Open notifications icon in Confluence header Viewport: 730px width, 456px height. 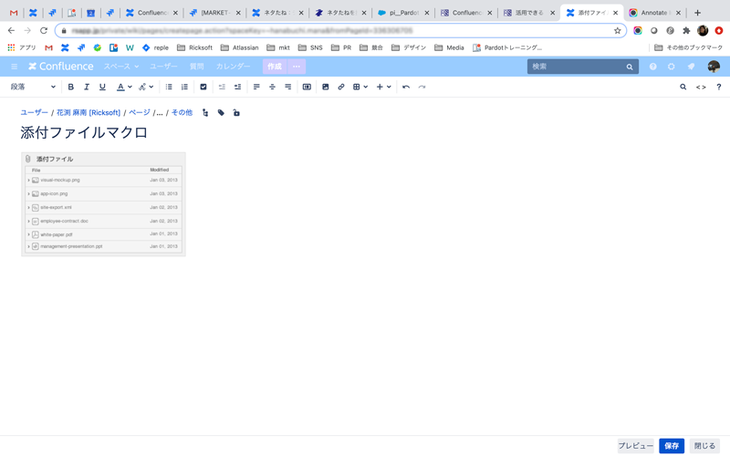691,67
